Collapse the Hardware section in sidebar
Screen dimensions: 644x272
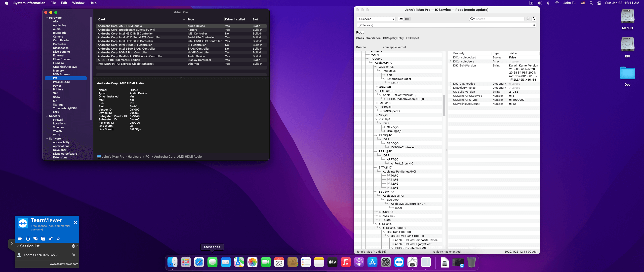[x=47, y=18]
